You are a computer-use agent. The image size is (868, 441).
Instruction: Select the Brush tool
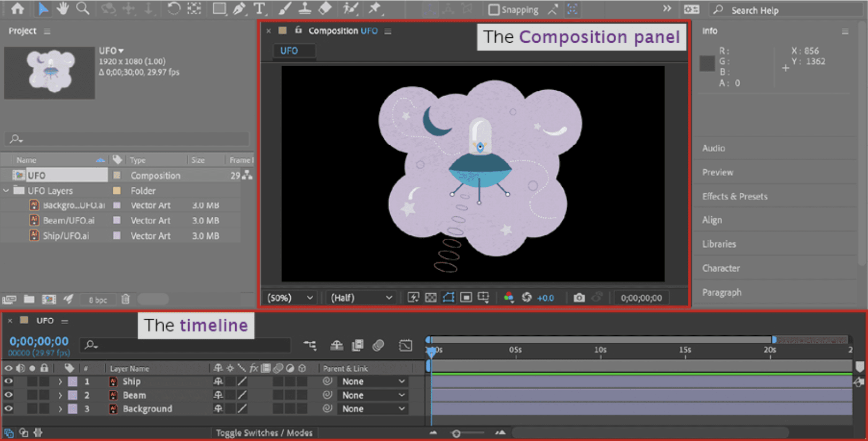pos(285,9)
